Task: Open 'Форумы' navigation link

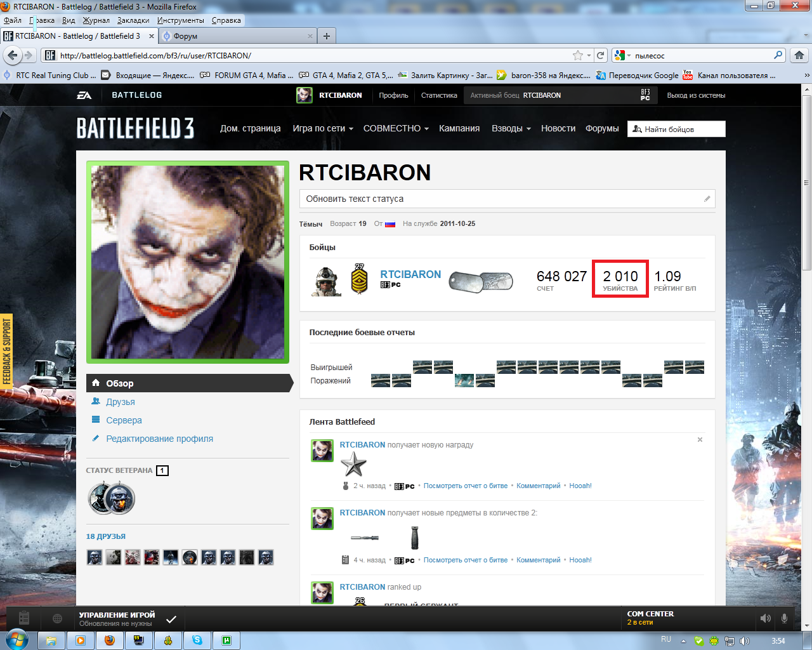Action: tap(602, 128)
